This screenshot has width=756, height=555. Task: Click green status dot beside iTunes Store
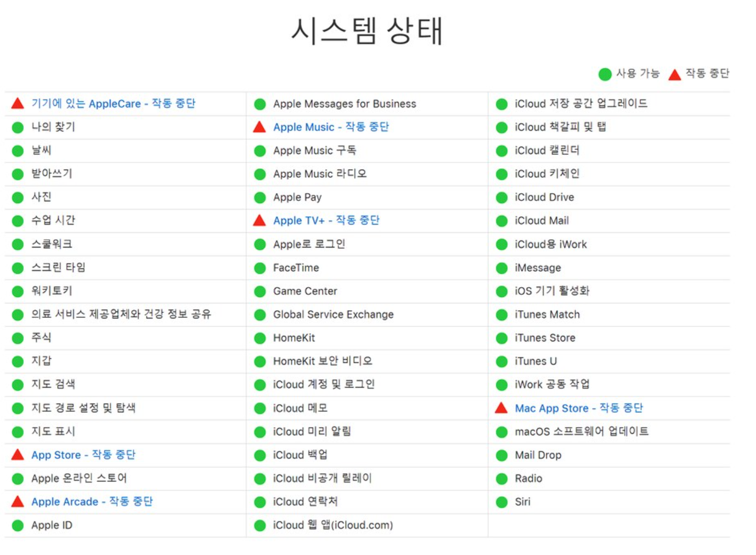click(501, 338)
